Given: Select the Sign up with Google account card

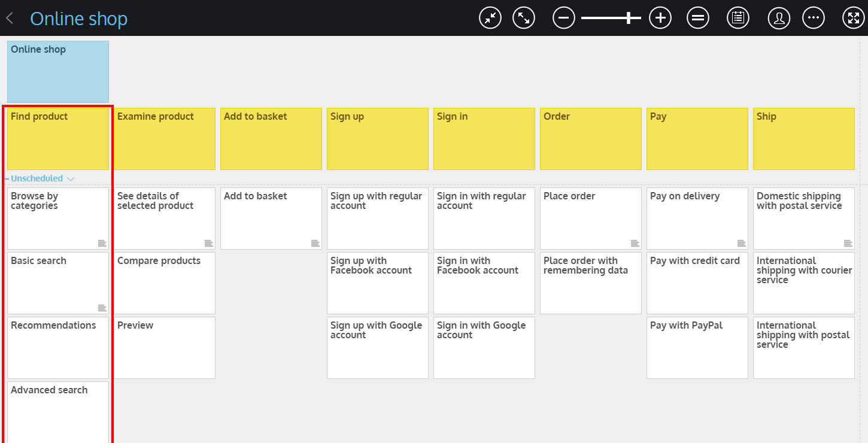Looking at the screenshot, I should (x=377, y=348).
